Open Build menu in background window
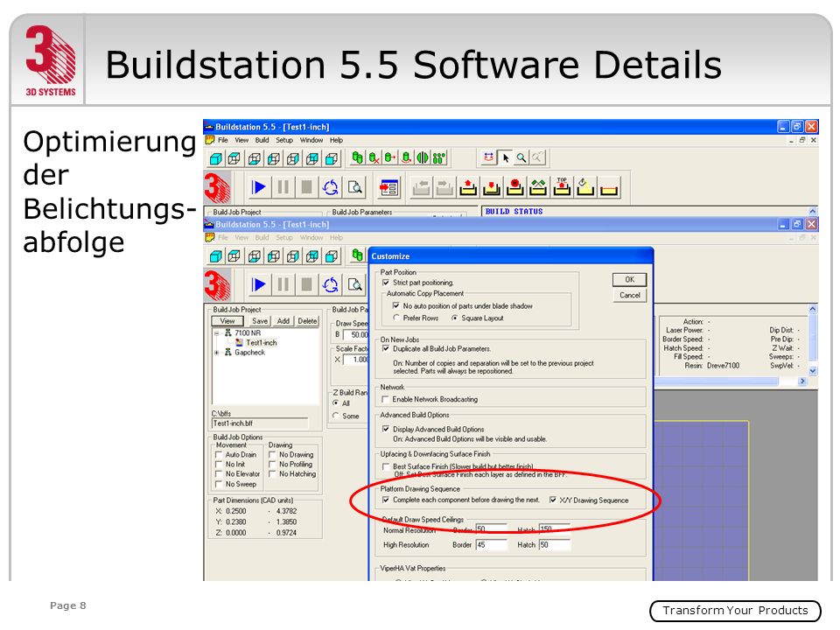 pyautogui.click(x=262, y=140)
